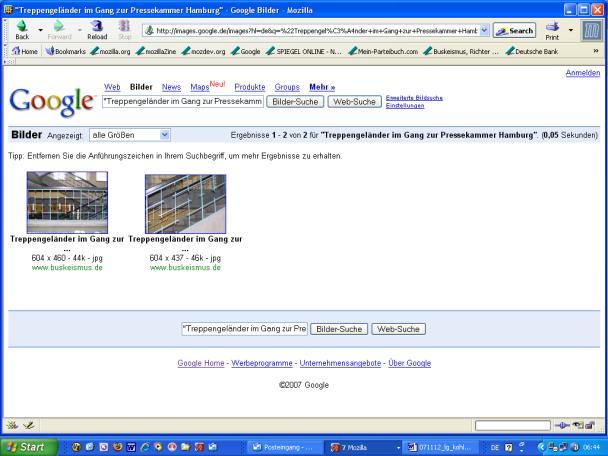Screen dimensions: 608x456
Task: Switch to the Produkte tab
Action: tap(250, 87)
